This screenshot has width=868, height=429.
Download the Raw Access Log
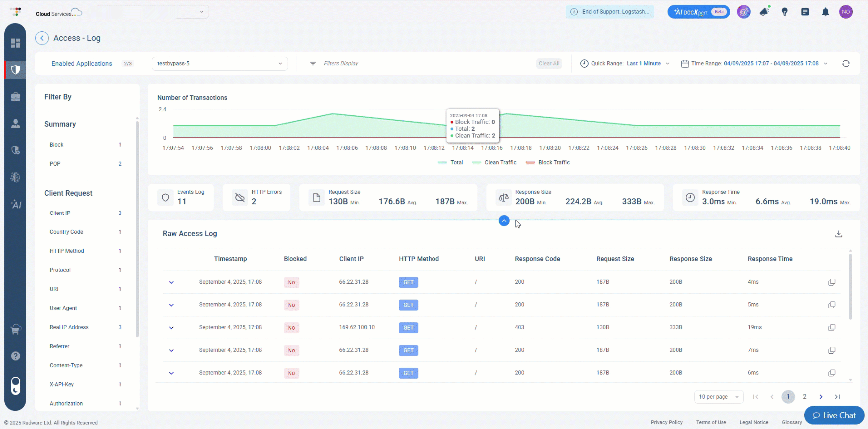pos(839,234)
